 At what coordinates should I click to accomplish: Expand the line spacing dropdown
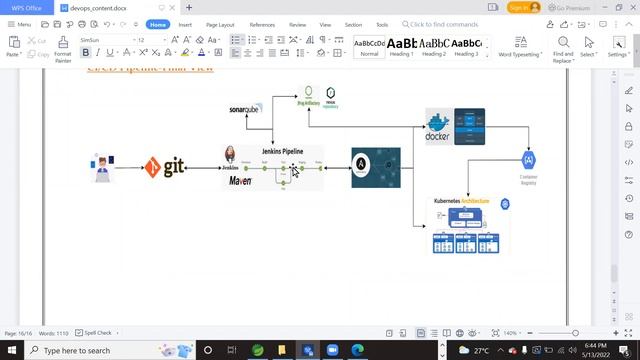coord(308,53)
